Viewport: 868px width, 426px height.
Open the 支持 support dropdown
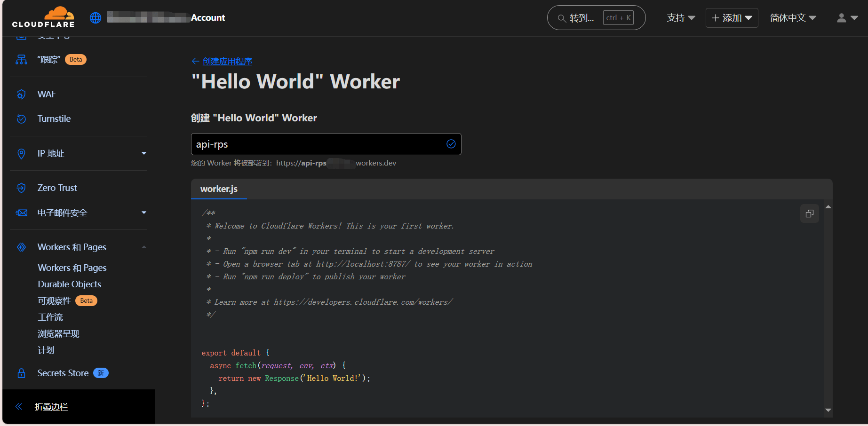coord(680,18)
